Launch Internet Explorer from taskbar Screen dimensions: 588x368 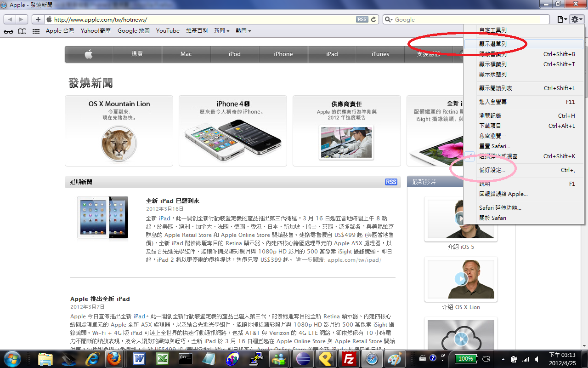tap(92, 359)
